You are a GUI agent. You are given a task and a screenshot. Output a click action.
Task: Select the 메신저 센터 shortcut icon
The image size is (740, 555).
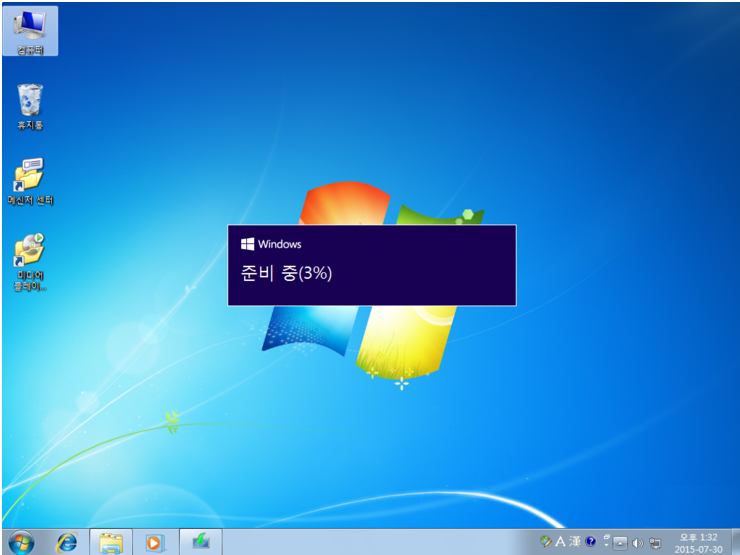(30, 181)
